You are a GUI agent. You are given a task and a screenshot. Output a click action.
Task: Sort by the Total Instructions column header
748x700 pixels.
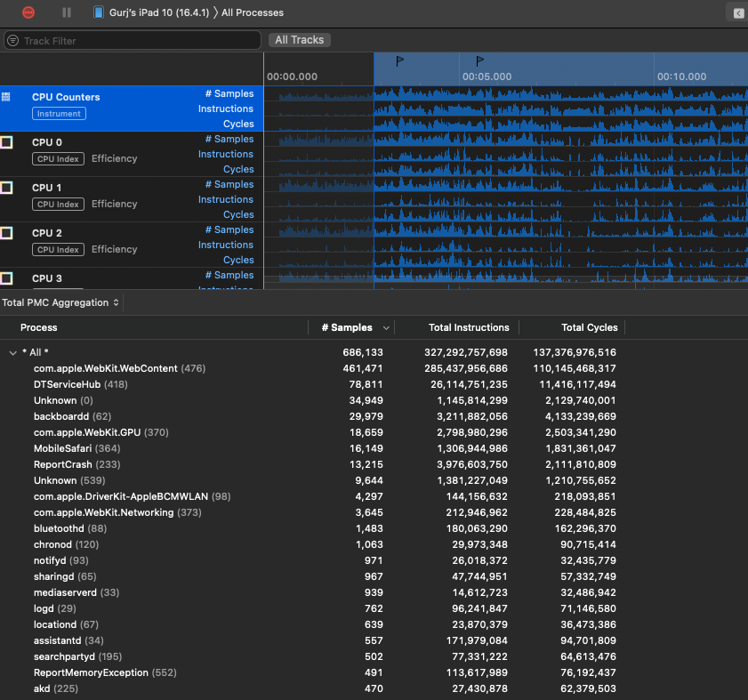[469, 327]
